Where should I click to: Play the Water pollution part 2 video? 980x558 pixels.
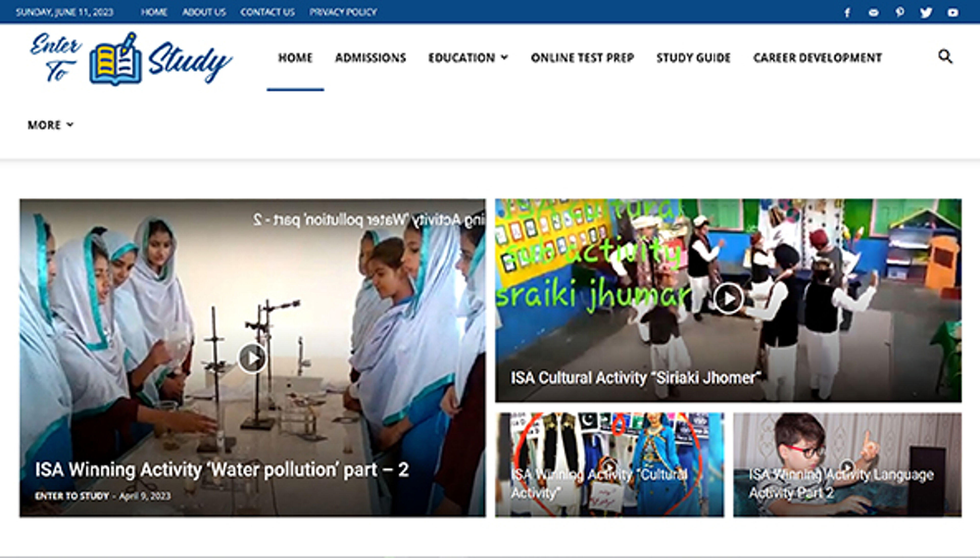click(252, 358)
